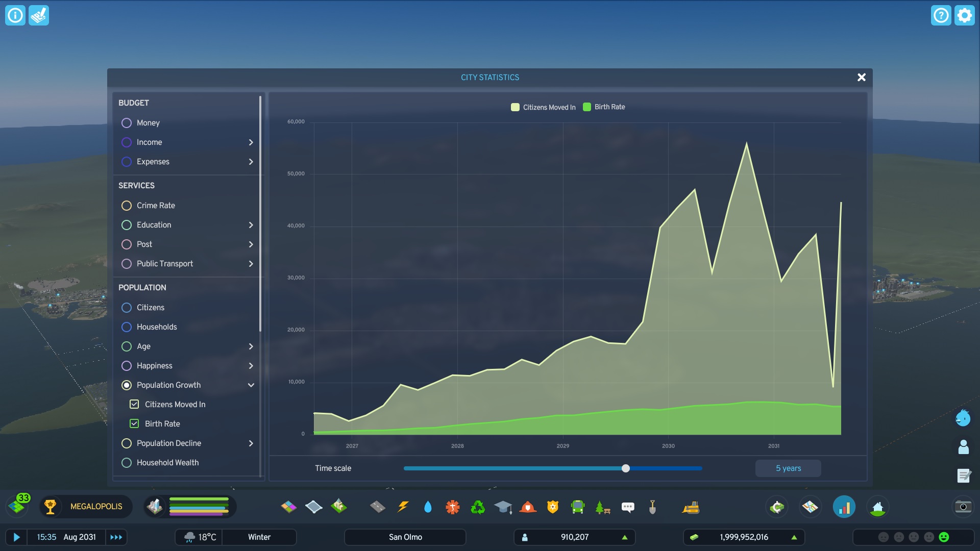This screenshot has height=551, width=980.
Task: Select the Roads tool icon
Action: [378, 507]
